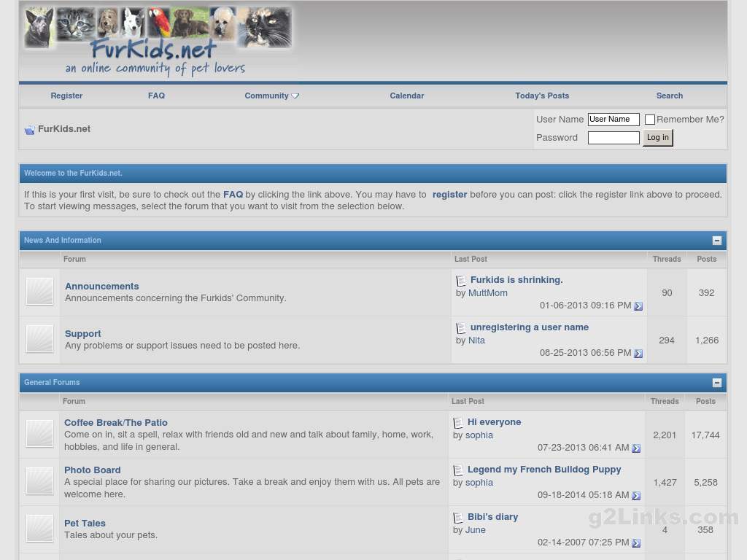Go to last post arrow dated 08-25-2013
Image resolution: width=747 pixels, height=560 pixels.
638,354
